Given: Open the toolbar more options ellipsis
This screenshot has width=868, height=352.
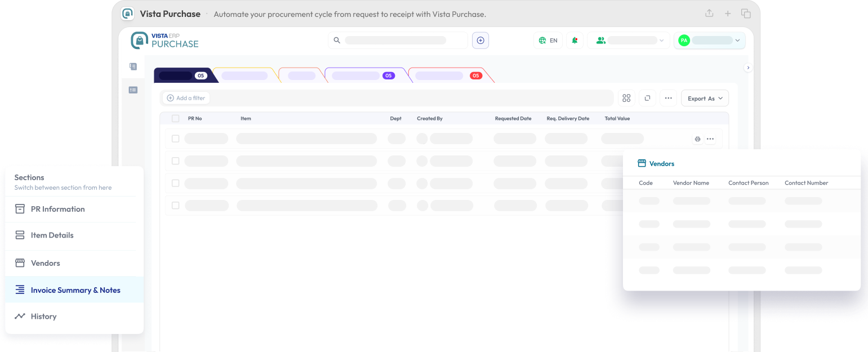Looking at the screenshot, I should click(668, 98).
